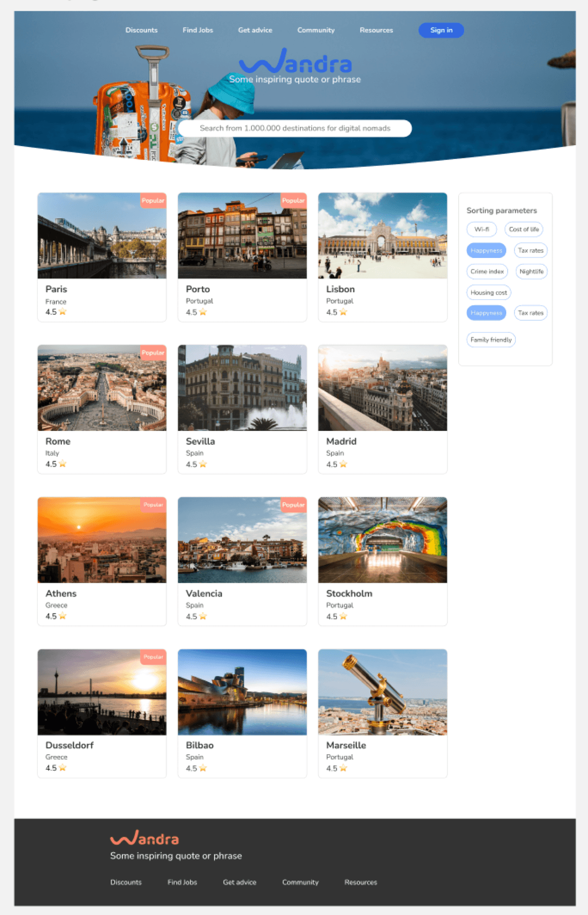This screenshot has height=915, width=588.
Task: Click the destinations search field
Action: pos(294,128)
